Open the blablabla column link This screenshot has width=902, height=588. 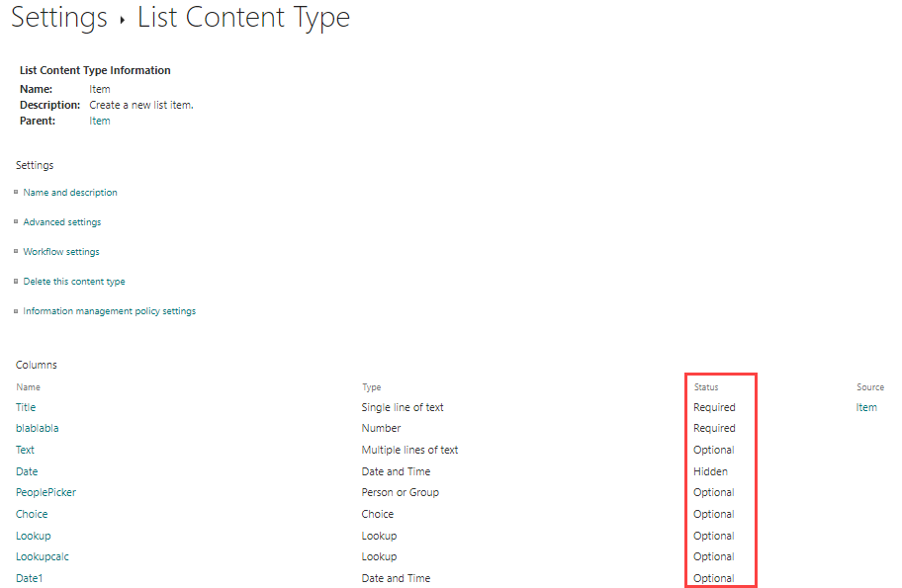tap(38, 428)
